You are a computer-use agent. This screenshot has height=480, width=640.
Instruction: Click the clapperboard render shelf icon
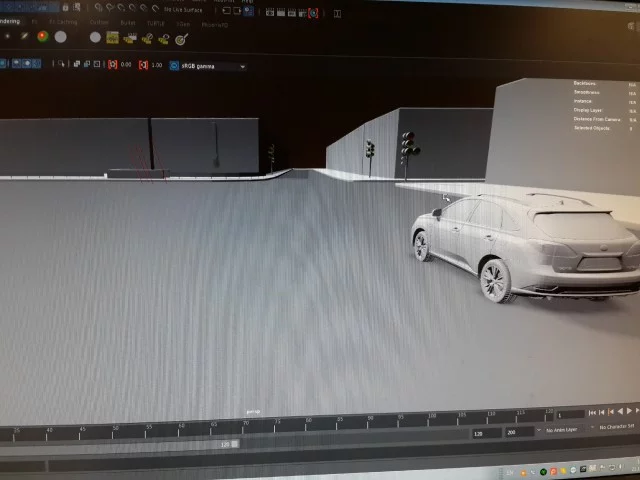tap(130, 38)
